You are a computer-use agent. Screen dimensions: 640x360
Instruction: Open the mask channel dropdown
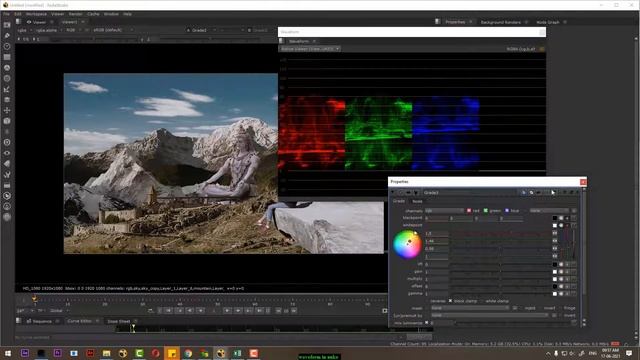coord(470,308)
